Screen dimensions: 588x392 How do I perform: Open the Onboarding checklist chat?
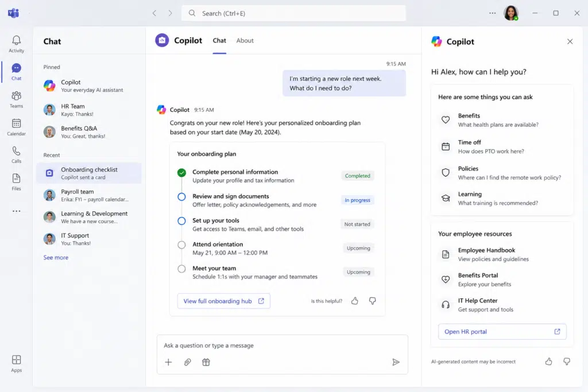pos(89,173)
